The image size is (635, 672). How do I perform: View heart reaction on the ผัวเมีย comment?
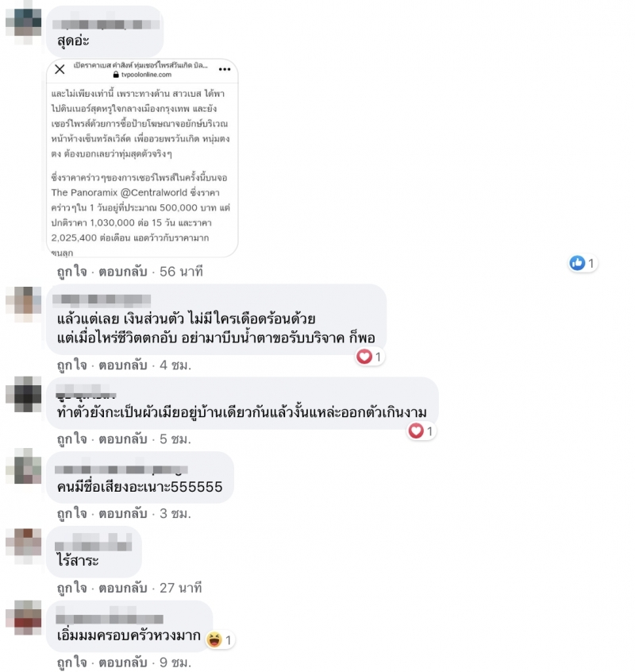[421, 431]
